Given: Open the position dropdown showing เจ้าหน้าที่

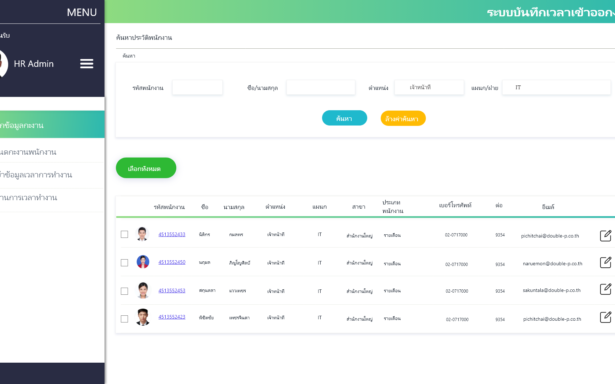Looking at the screenshot, I should (429, 87).
